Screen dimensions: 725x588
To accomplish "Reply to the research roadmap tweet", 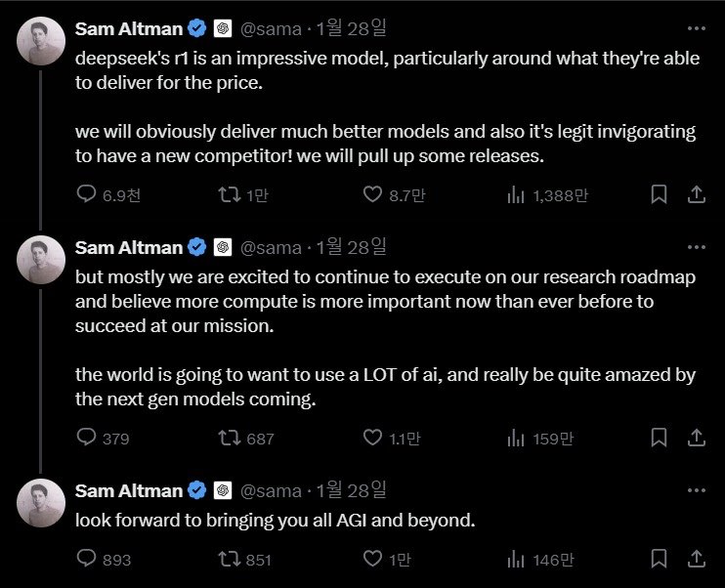I will tap(87, 439).
